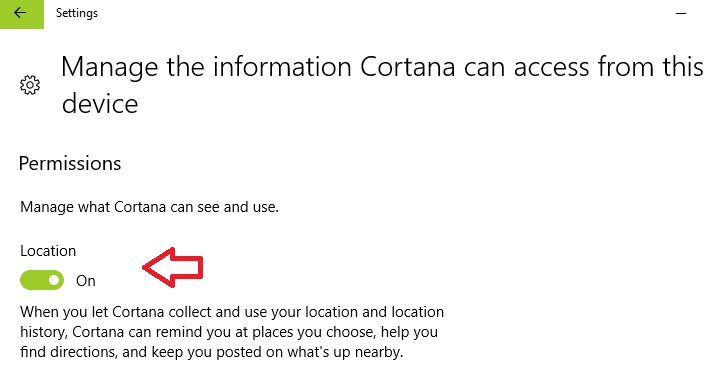722x390 pixels.
Task: Click the white knob of Location switch
Action: 54,280
